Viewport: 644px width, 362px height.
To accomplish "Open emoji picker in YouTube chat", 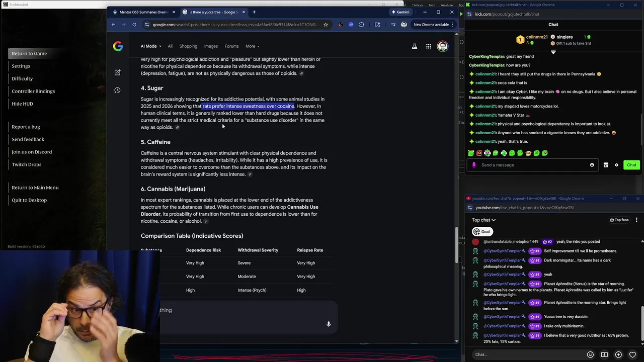I will (590, 354).
